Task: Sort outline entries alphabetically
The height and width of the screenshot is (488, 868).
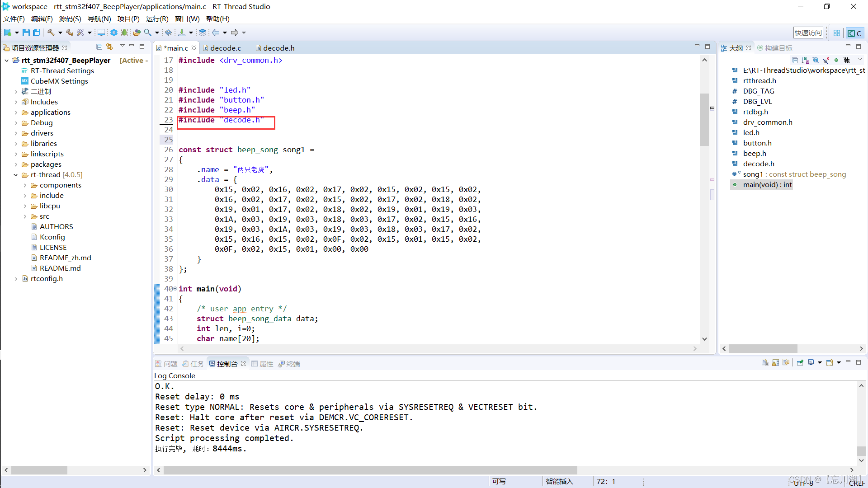Action: point(805,60)
